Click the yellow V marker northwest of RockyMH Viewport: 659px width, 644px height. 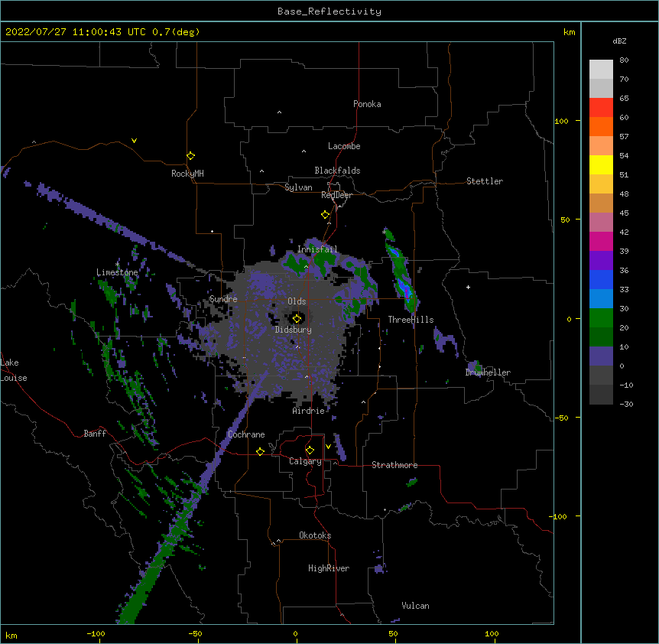[134, 141]
